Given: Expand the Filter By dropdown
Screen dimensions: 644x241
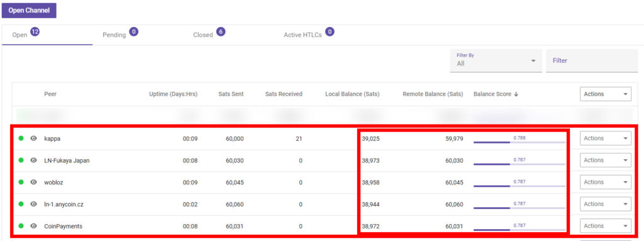Looking at the screenshot, I should point(496,61).
